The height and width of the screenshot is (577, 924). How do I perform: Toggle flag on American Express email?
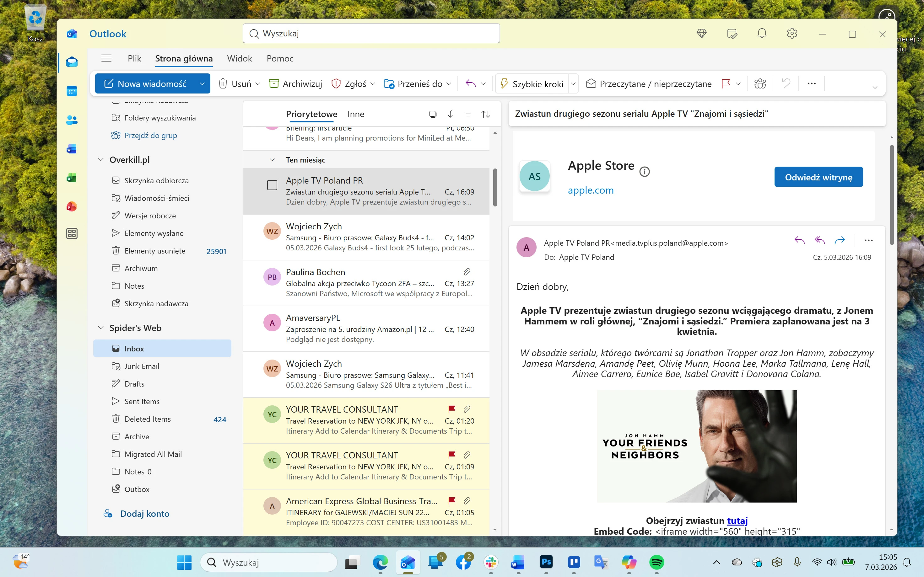452,500
